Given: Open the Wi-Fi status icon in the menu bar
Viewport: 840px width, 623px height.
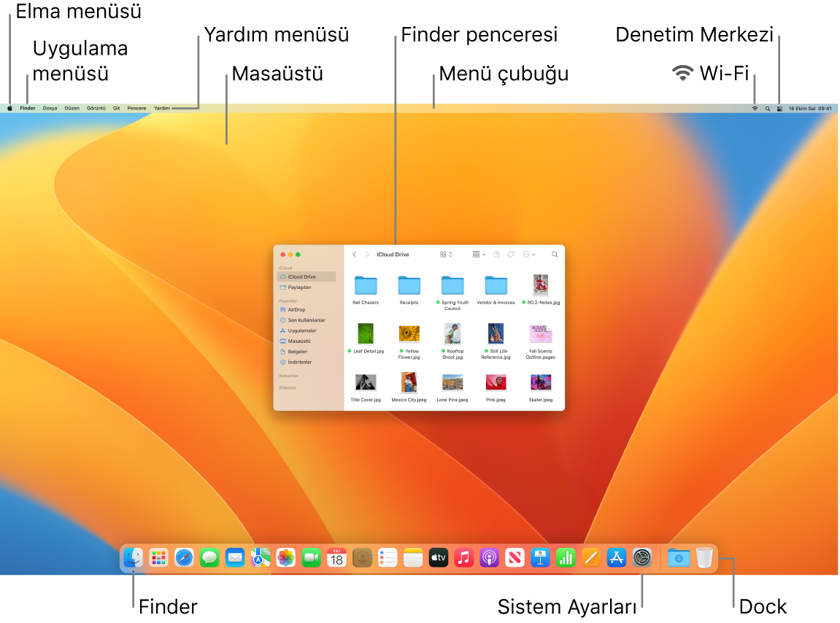Looking at the screenshot, I should pos(755,107).
